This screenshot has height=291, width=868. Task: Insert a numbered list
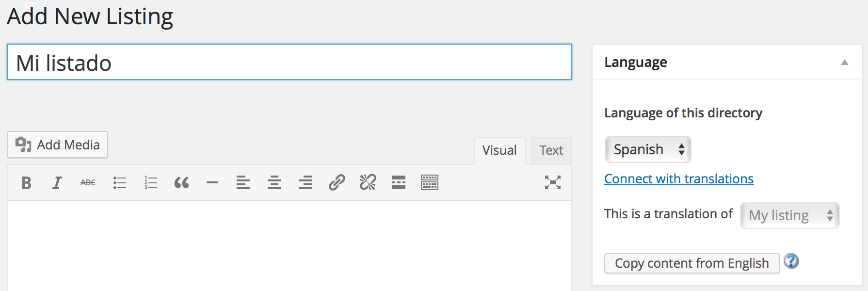point(150,183)
